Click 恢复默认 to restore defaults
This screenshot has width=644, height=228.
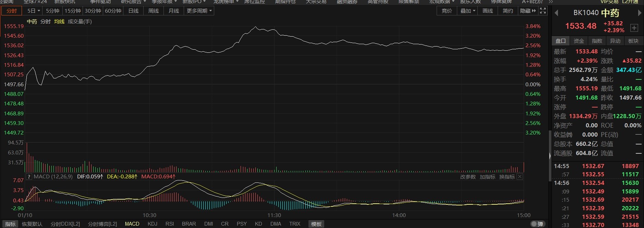tap(32, 224)
